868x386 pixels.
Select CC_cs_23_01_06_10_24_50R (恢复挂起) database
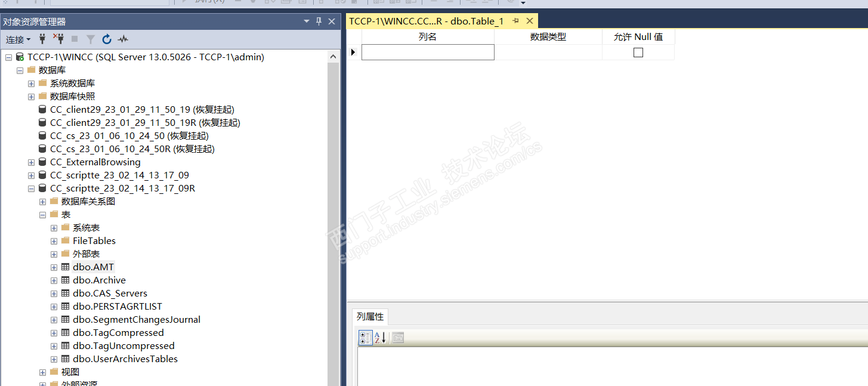(132, 149)
